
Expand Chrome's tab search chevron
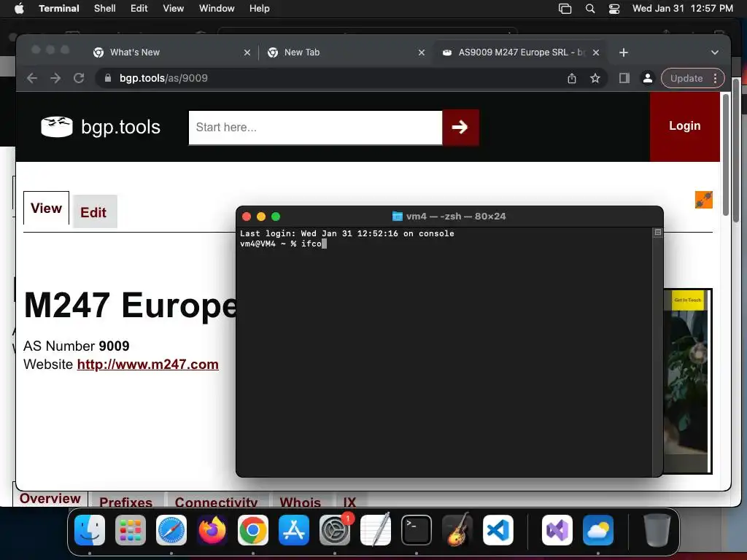pos(715,52)
